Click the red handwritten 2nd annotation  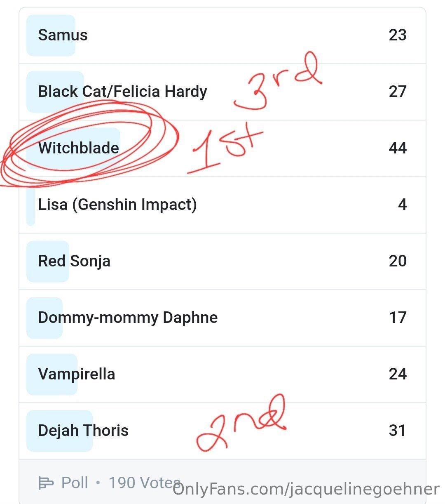click(241, 423)
